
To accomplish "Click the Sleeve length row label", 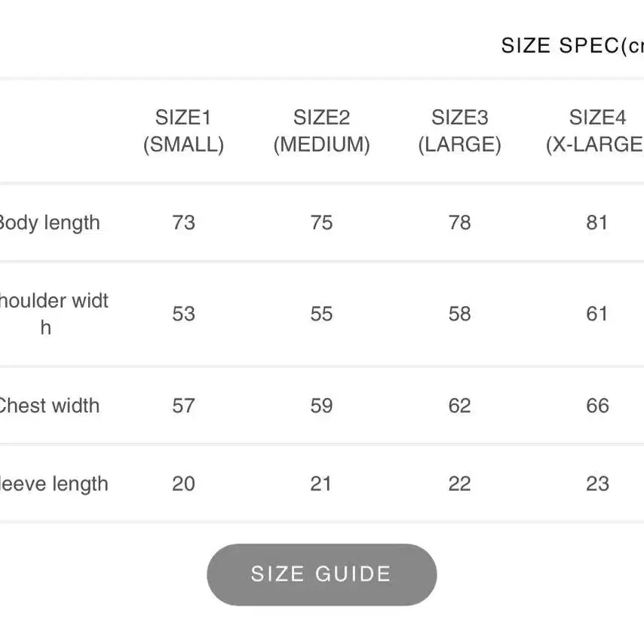I will click(54, 484).
